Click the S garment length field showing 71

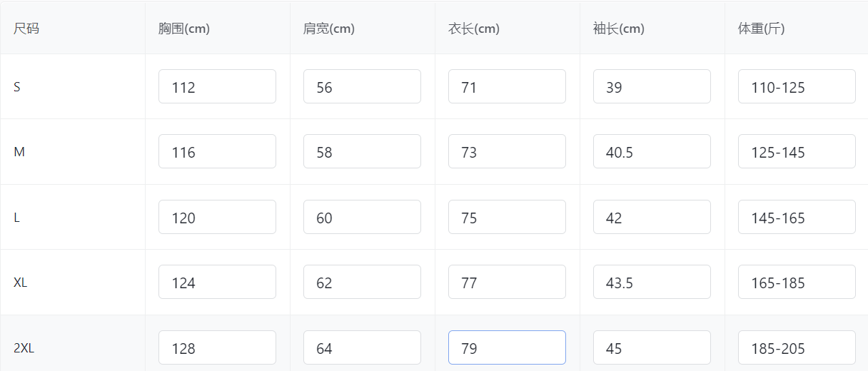(507, 86)
